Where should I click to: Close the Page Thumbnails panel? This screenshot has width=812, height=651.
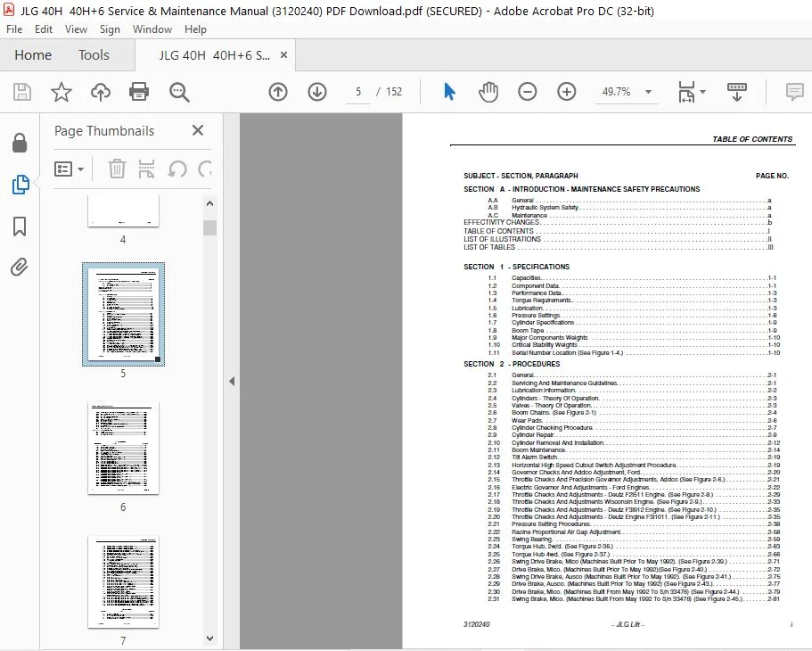[x=198, y=130]
